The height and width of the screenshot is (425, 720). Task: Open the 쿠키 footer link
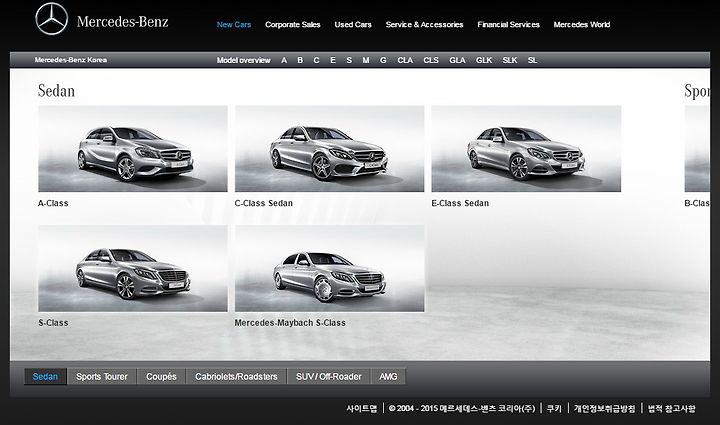click(x=554, y=408)
